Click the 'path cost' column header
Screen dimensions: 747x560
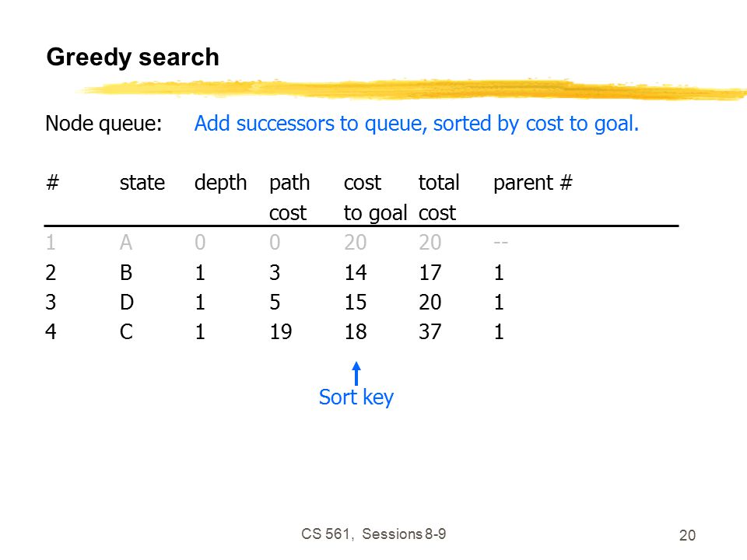point(289,198)
